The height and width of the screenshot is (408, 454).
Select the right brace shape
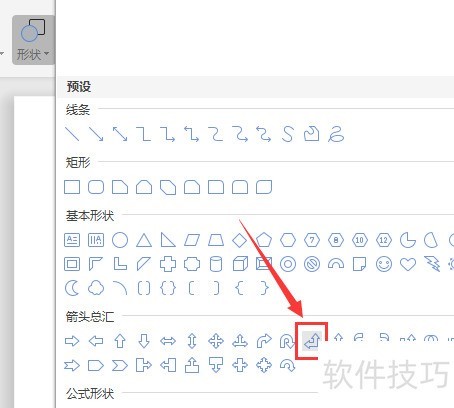(x=264, y=288)
